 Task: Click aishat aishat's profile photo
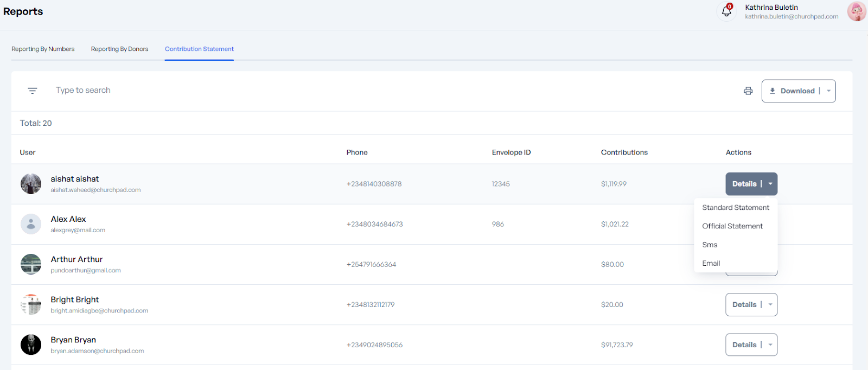(x=31, y=184)
